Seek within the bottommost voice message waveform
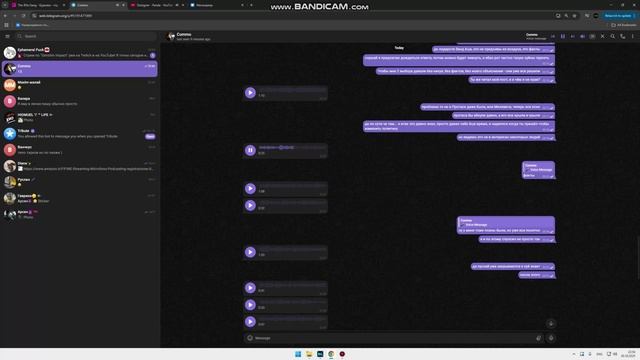The image size is (640, 360). [292, 319]
